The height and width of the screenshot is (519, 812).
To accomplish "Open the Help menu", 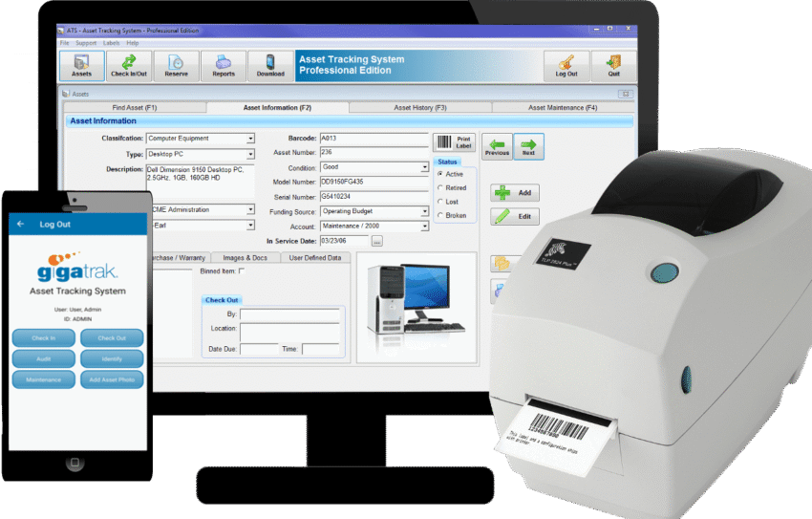I will coord(133,43).
